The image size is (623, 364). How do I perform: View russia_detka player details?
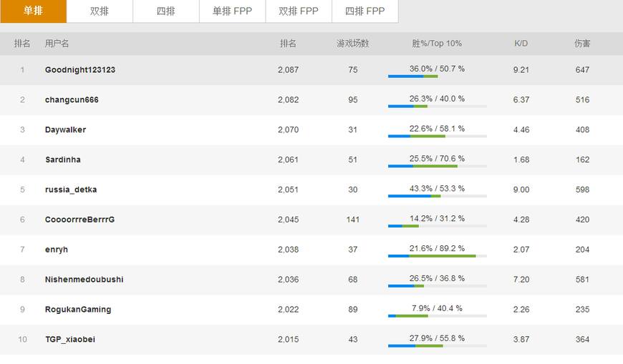pos(71,190)
